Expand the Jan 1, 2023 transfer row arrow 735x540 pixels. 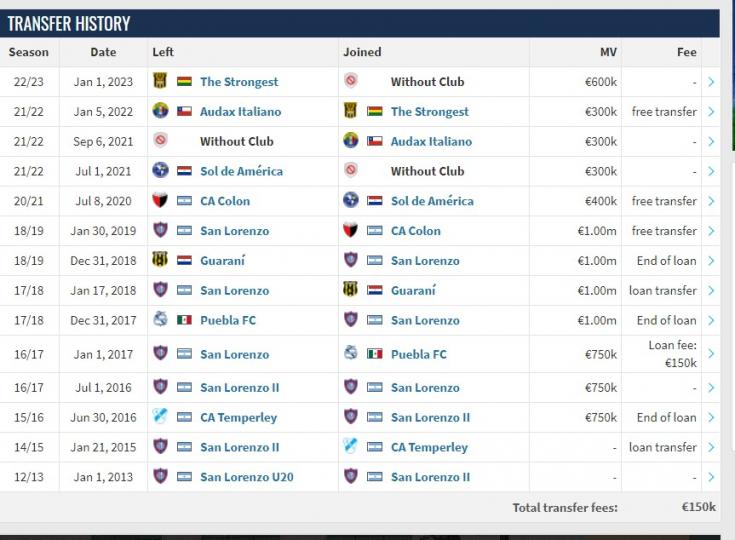click(x=711, y=82)
